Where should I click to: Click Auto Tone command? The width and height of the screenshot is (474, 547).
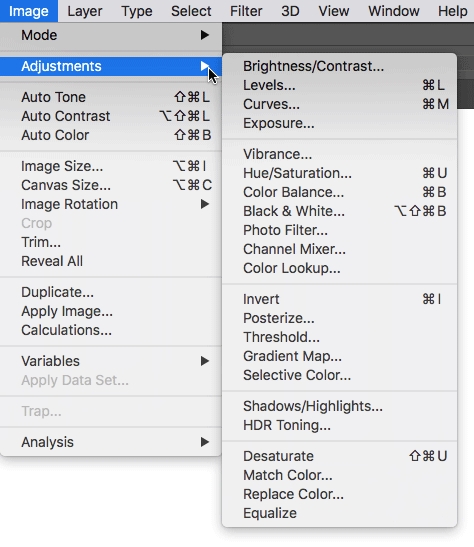pos(111,97)
